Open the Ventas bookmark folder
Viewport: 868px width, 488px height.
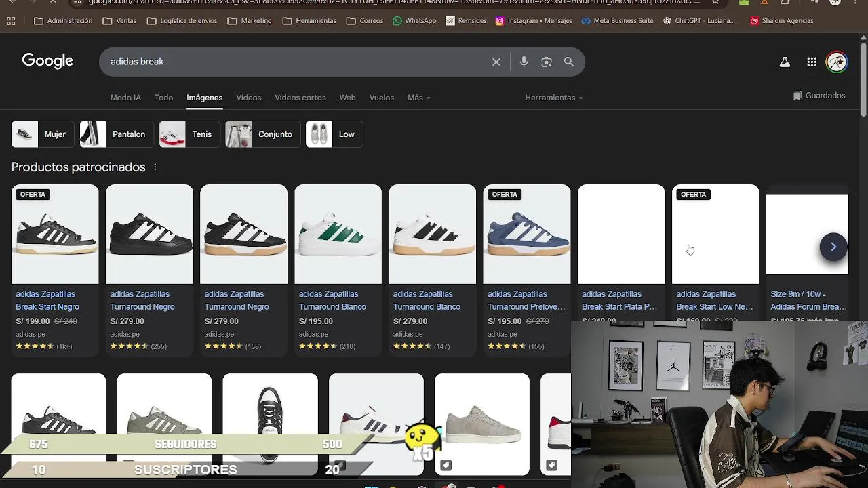click(119, 21)
